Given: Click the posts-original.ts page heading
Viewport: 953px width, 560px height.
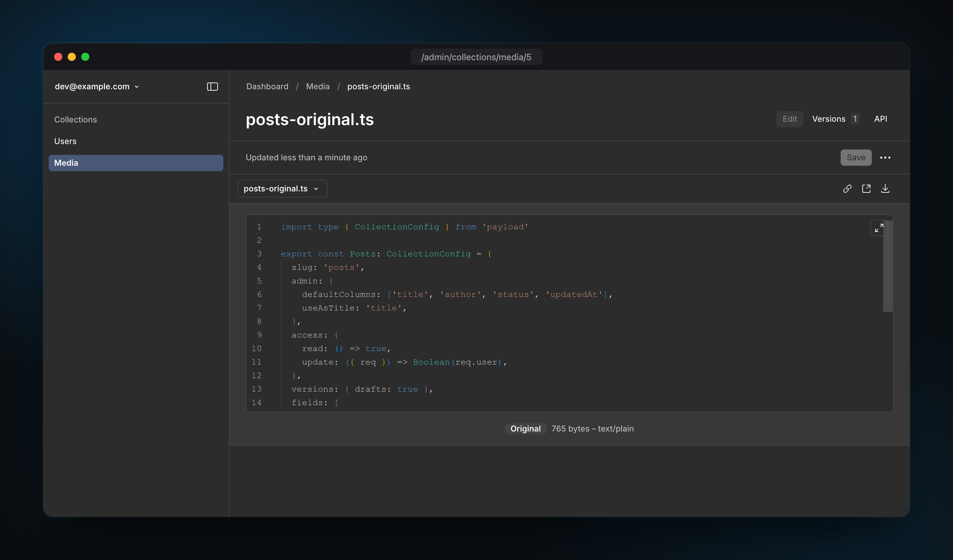Looking at the screenshot, I should point(310,119).
